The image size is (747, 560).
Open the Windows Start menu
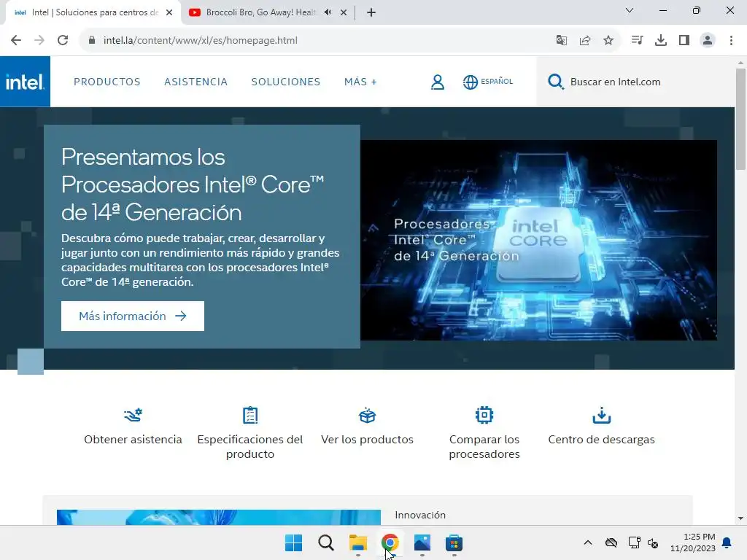293,542
